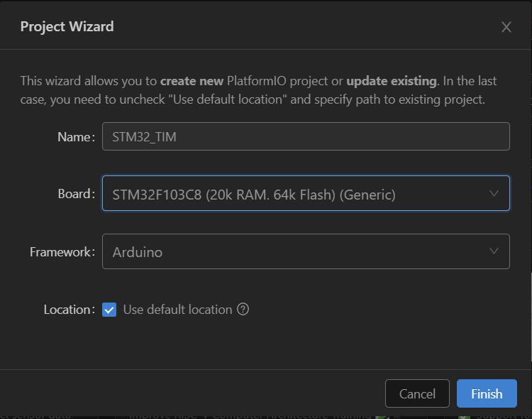Click the Arduino framework value text
The height and width of the screenshot is (419, 532).
pyautogui.click(x=138, y=252)
